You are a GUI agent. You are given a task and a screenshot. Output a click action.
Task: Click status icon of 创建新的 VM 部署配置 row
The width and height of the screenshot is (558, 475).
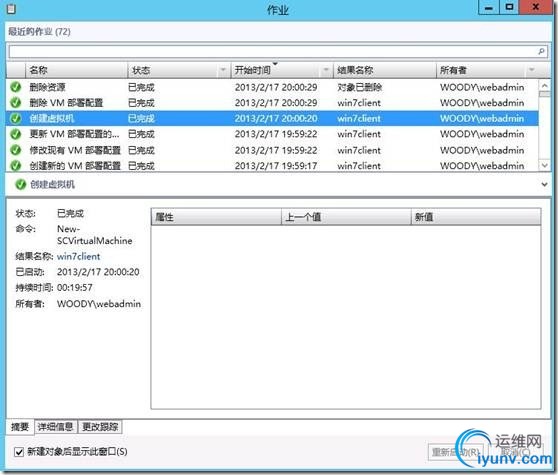pos(16,165)
